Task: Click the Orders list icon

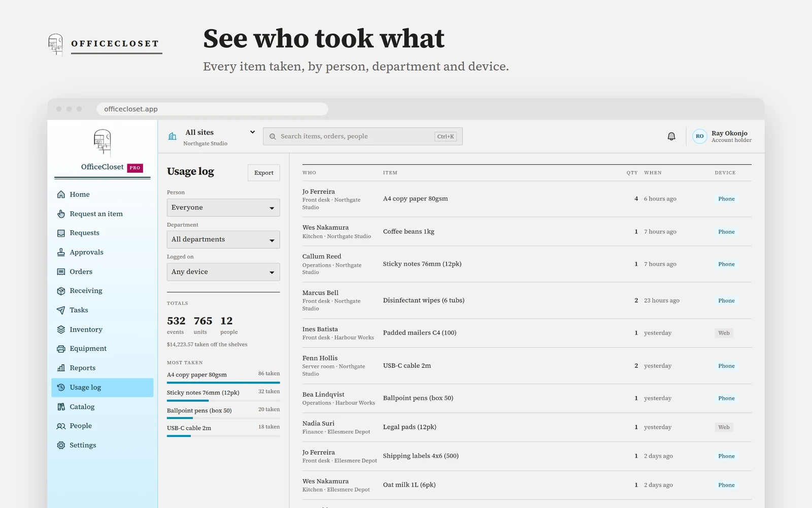Action: [61, 272]
